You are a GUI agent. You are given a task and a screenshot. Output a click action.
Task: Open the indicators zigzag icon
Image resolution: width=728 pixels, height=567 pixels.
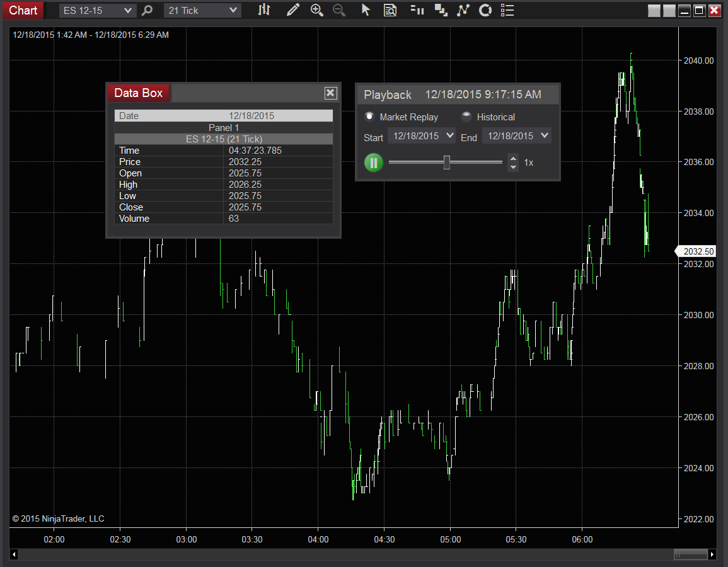[x=463, y=9]
